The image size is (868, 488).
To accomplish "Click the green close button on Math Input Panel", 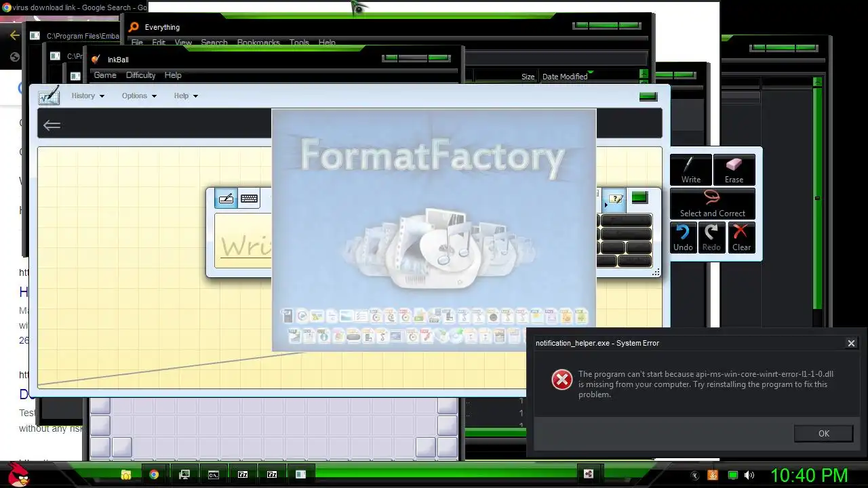I will pyautogui.click(x=648, y=96).
